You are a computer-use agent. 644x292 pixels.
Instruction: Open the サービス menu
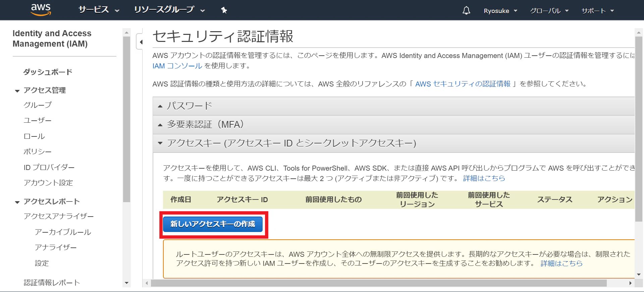click(x=99, y=10)
